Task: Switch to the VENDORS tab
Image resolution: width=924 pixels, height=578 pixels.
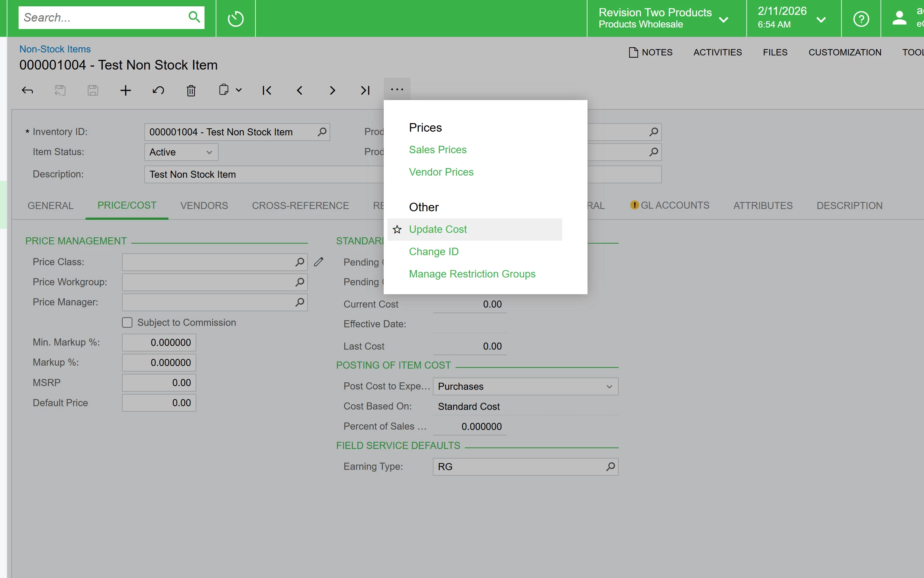Action: pyautogui.click(x=204, y=206)
